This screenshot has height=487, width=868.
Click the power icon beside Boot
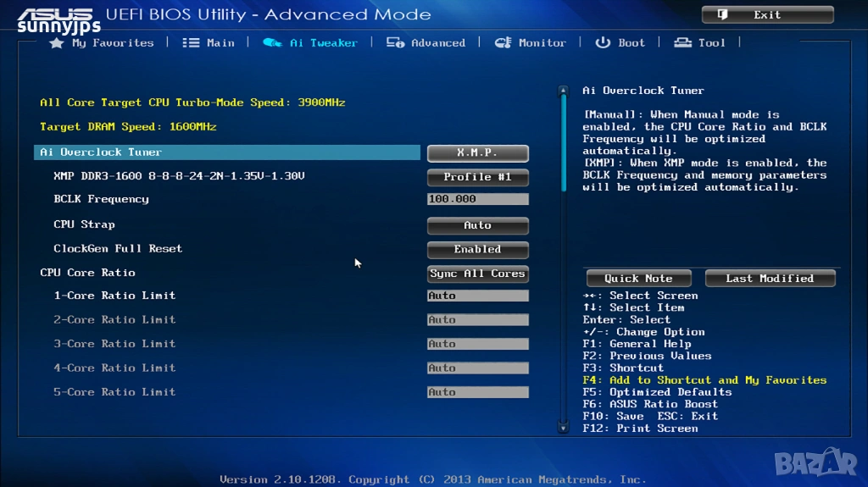603,43
